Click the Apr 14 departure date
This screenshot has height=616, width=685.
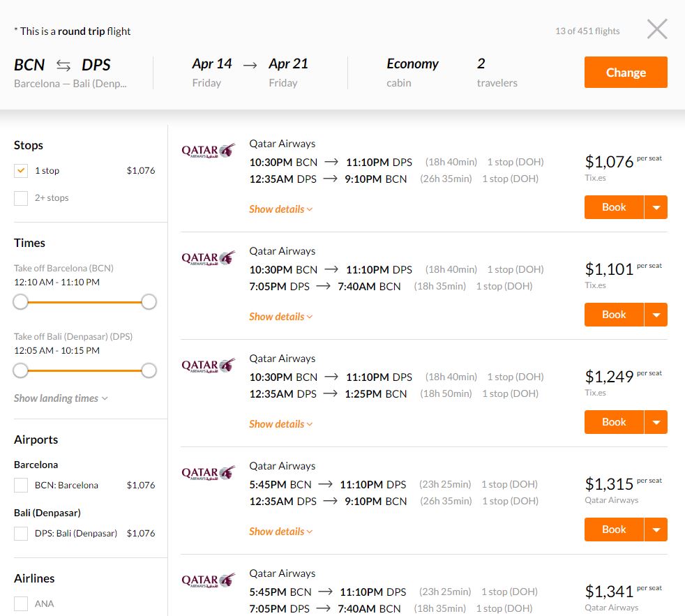[212, 63]
